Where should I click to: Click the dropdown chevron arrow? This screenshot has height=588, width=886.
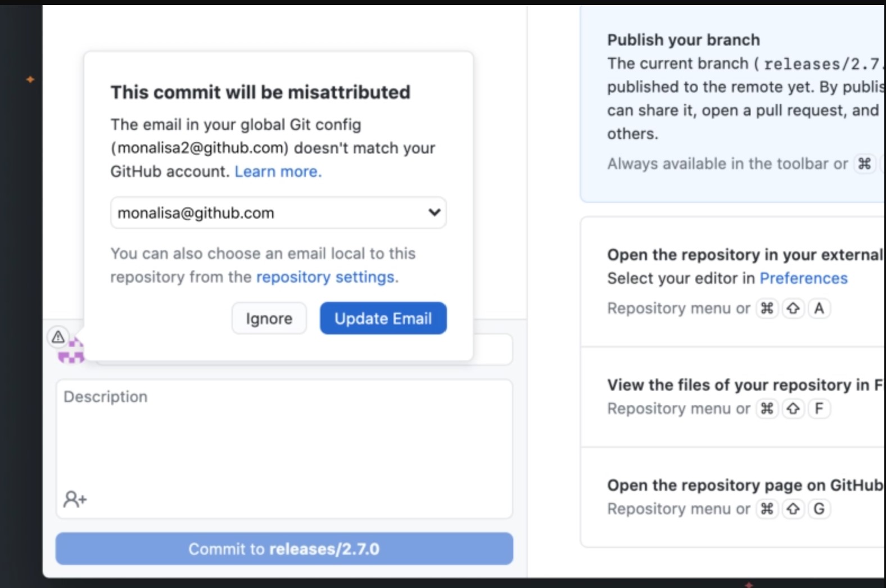pyautogui.click(x=434, y=212)
